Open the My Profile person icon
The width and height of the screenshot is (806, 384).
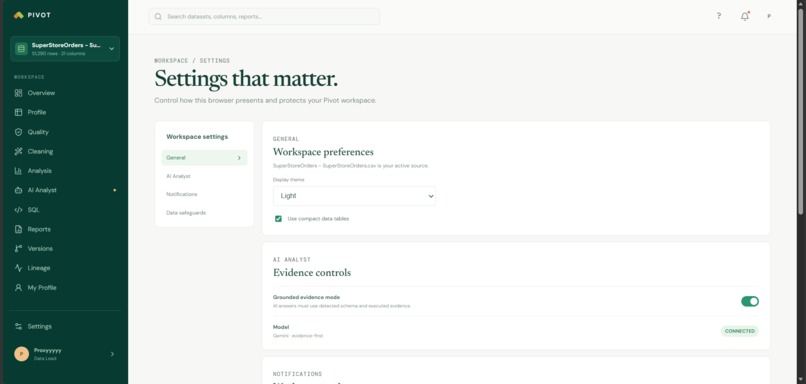pyautogui.click(x=19, y=287)
